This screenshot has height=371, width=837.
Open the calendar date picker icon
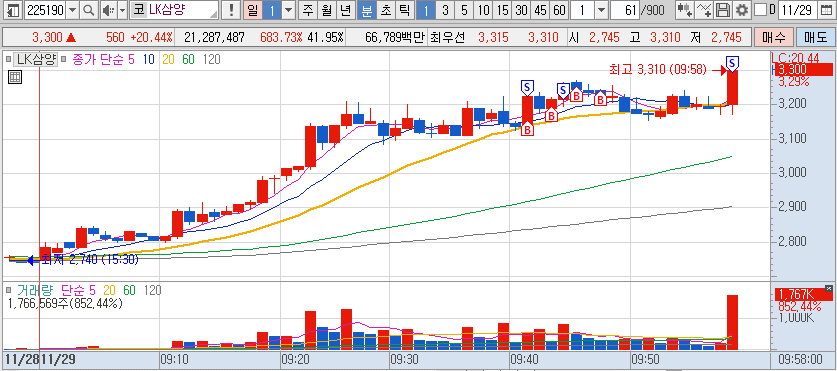pyautogui.click(x=827, y=10)
